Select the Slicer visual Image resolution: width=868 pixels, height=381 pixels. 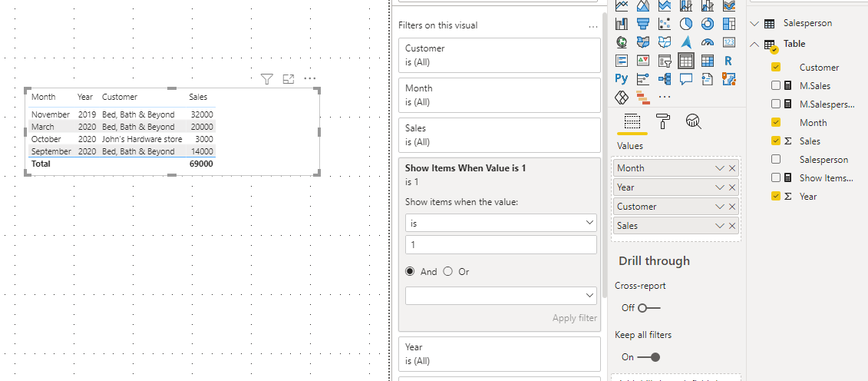665,61
